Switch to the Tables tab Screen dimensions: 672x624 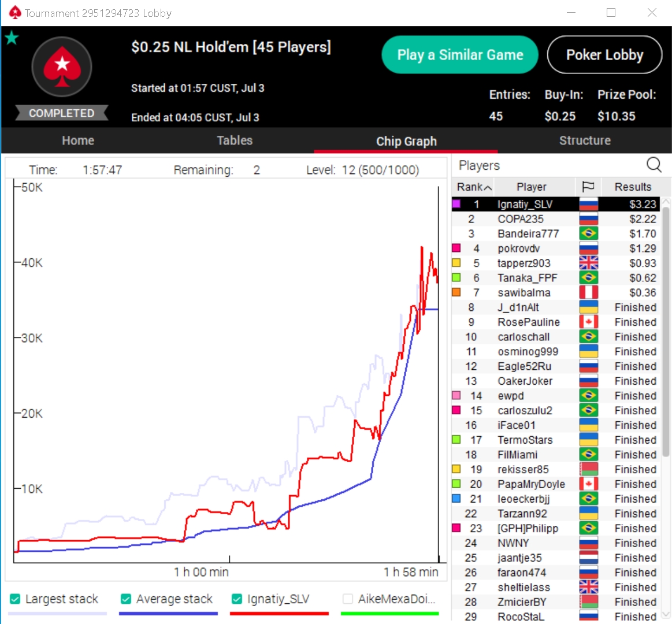pos(235,140)
